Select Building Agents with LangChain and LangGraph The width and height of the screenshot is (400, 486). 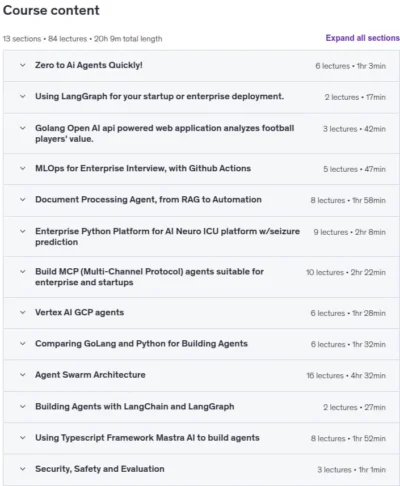(x=135, y=407)
